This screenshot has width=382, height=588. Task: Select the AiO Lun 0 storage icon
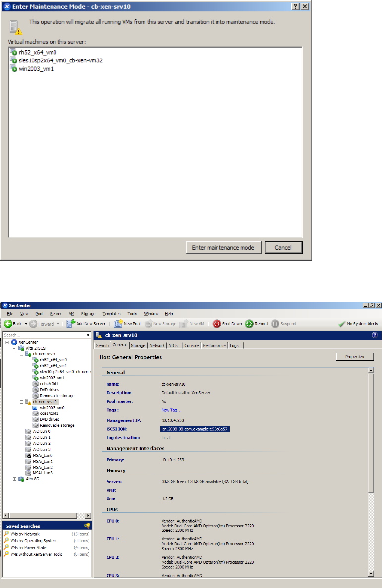pyautogui.click(x=28, y=431)
